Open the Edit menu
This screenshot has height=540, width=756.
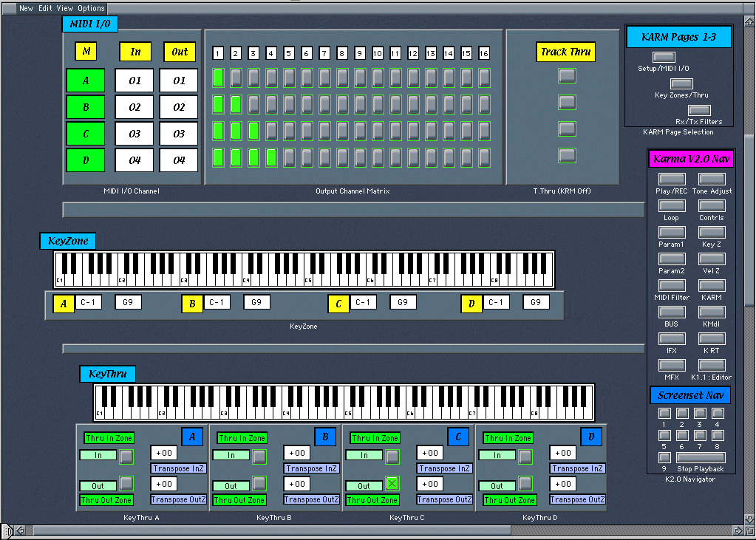[45, 8]
